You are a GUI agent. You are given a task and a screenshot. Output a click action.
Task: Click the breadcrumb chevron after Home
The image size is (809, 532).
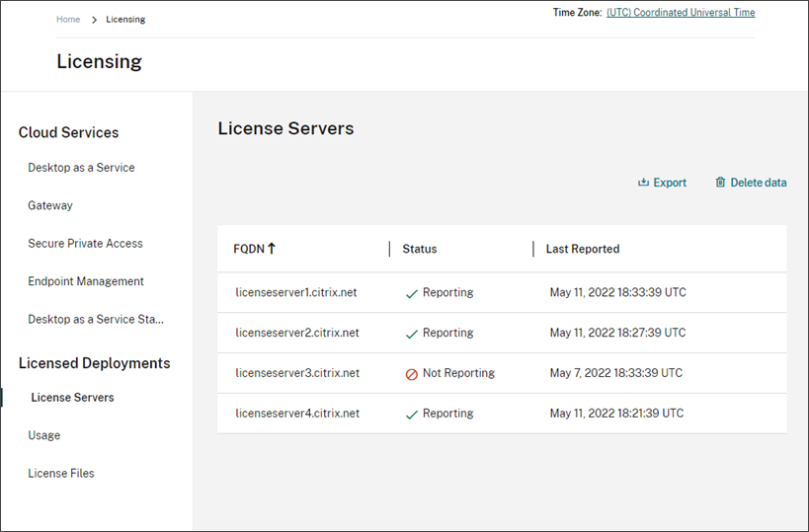click(x=94, y=20)
